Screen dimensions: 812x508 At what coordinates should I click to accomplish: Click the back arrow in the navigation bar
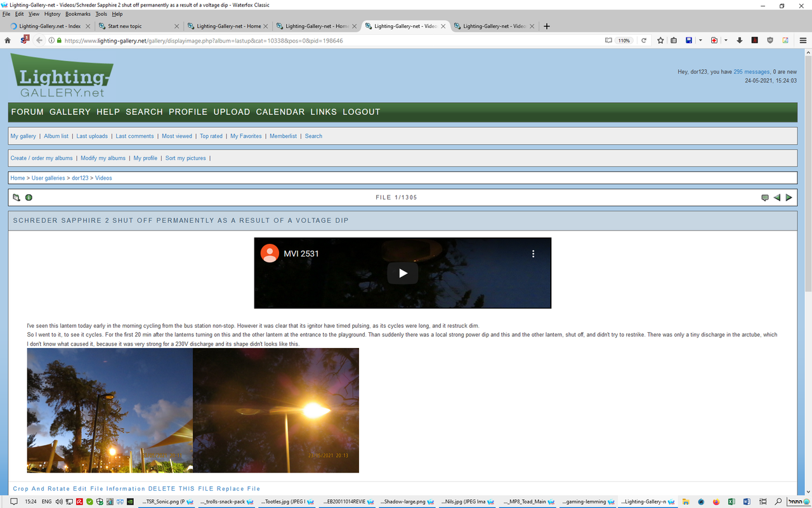tap(39, 40)
